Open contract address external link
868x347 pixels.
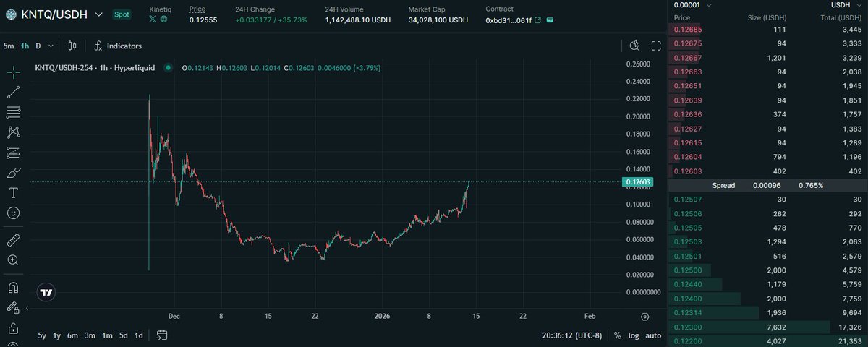point(537,20)
